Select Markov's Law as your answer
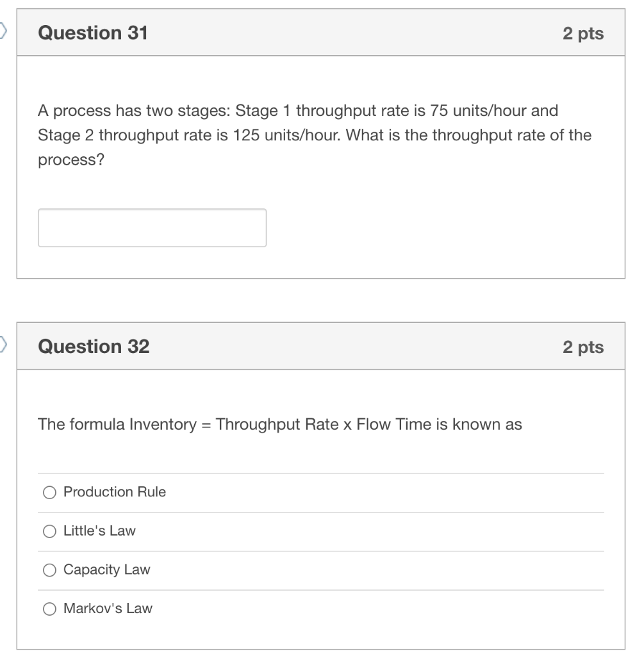This screenshot has height=656, width=644. (x=49, y=608)
